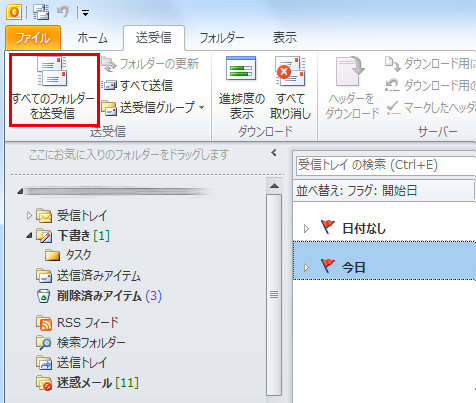
Task: Click the Today group label 今日
Action: 353,267
